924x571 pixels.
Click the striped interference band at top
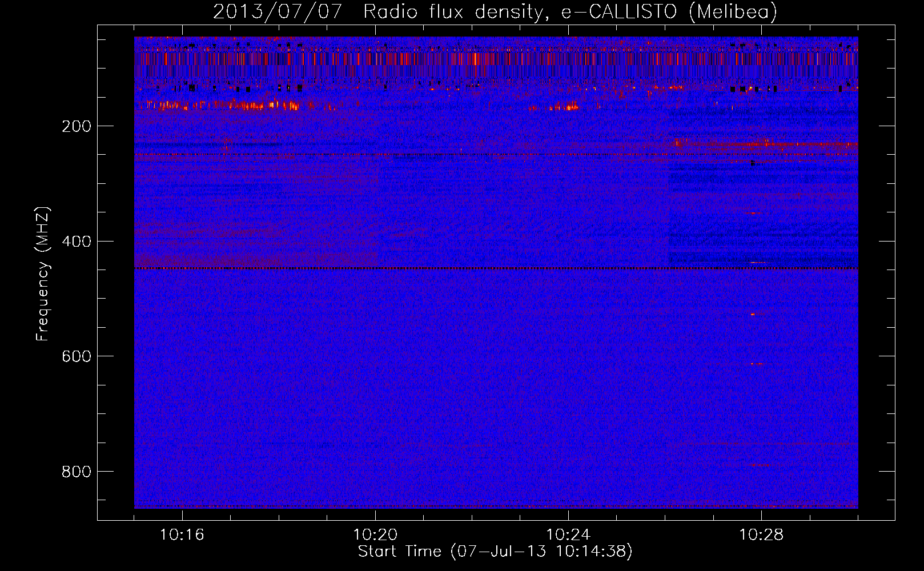click(x=496, y=59)
